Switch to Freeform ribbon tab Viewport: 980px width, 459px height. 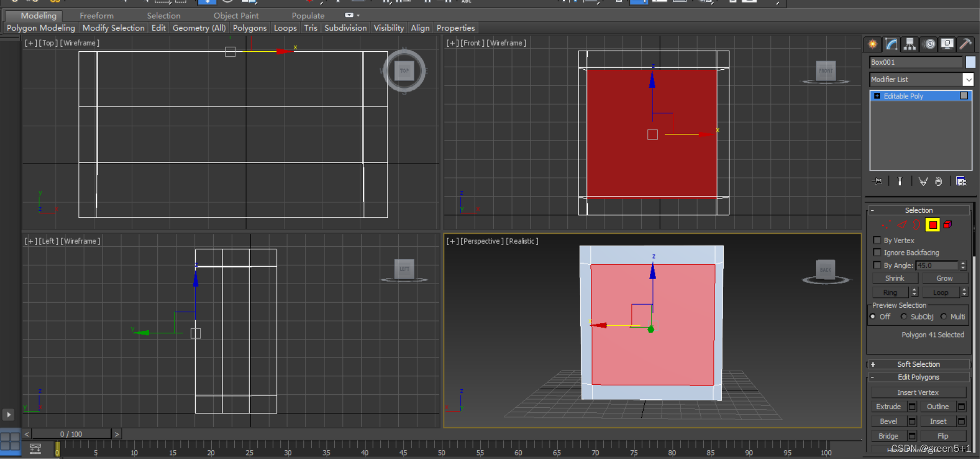[96, 16]
